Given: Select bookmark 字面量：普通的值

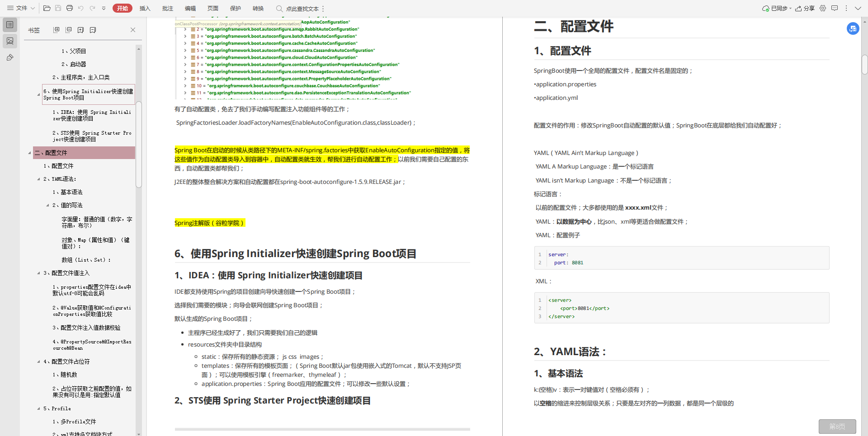Looking at the screenshot, I should tap(97, 222).
